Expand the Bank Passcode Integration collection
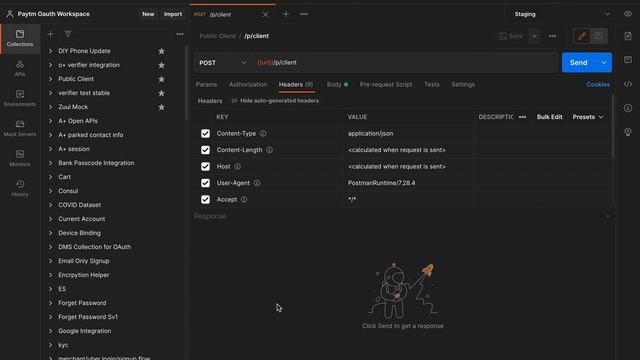 (51, 163)
